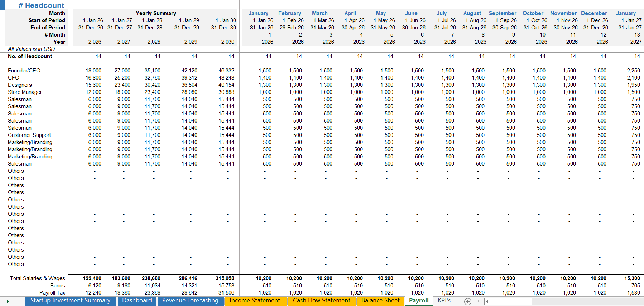Click the # Headcount title cell
Screen dimensions: 644x306
click(41, 5)
